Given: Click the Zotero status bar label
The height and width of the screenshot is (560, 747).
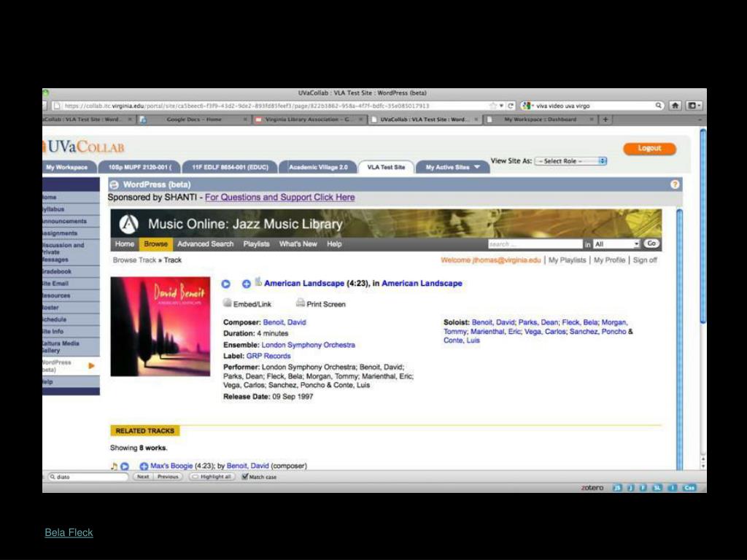Looking at the screenshot, I should pos(592,488).
